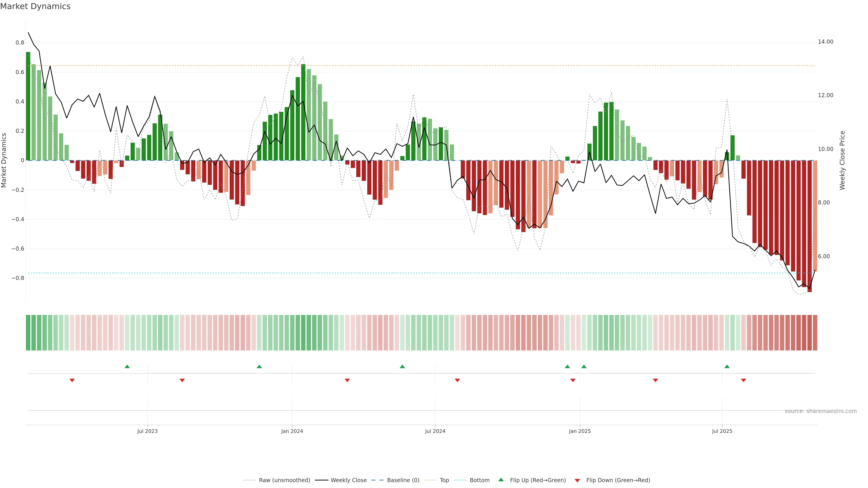Click the rightmost dark red heatmap strip cell

tap(815, 333)
